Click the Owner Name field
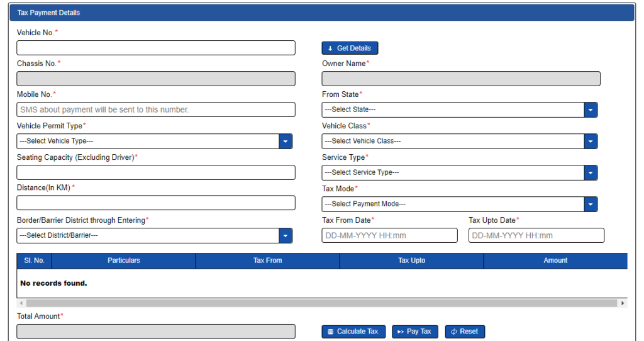 461,79
